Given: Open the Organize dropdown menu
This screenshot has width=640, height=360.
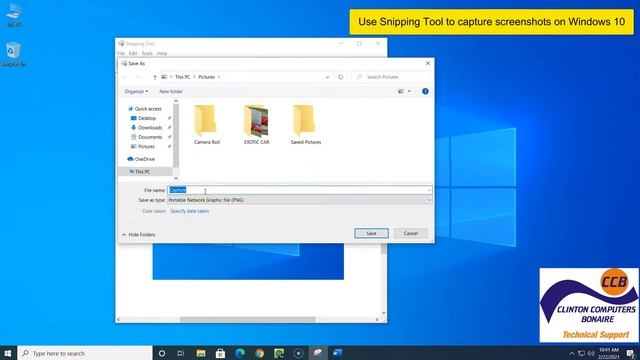Looking at the screenshot, I should 136,91.
